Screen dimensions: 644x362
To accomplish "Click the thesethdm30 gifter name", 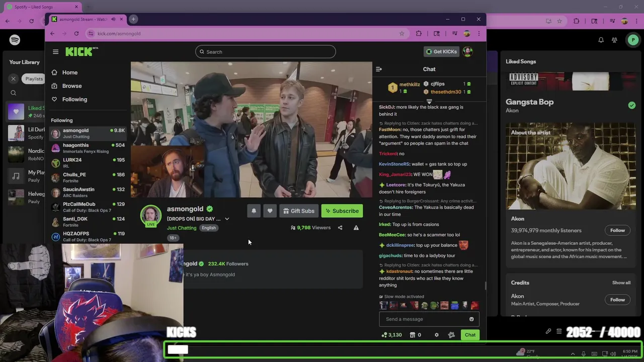I will coord(446,92).
